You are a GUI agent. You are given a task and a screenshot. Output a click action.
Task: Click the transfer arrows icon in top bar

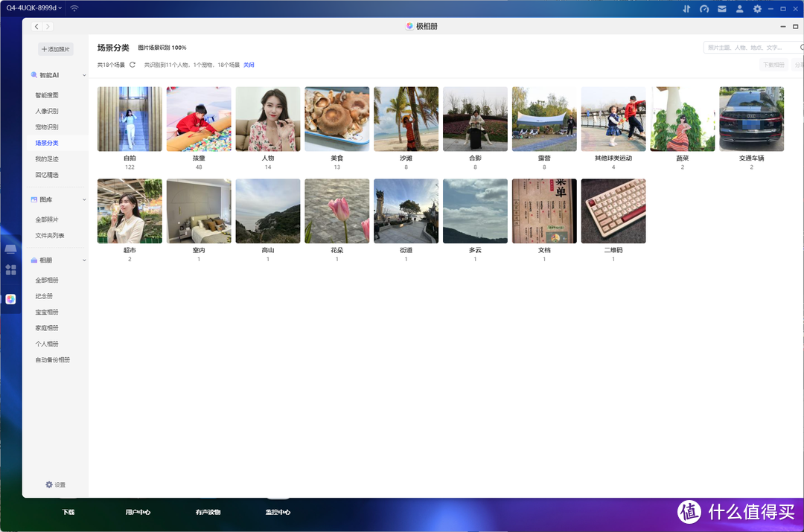[x=686, y=9]
